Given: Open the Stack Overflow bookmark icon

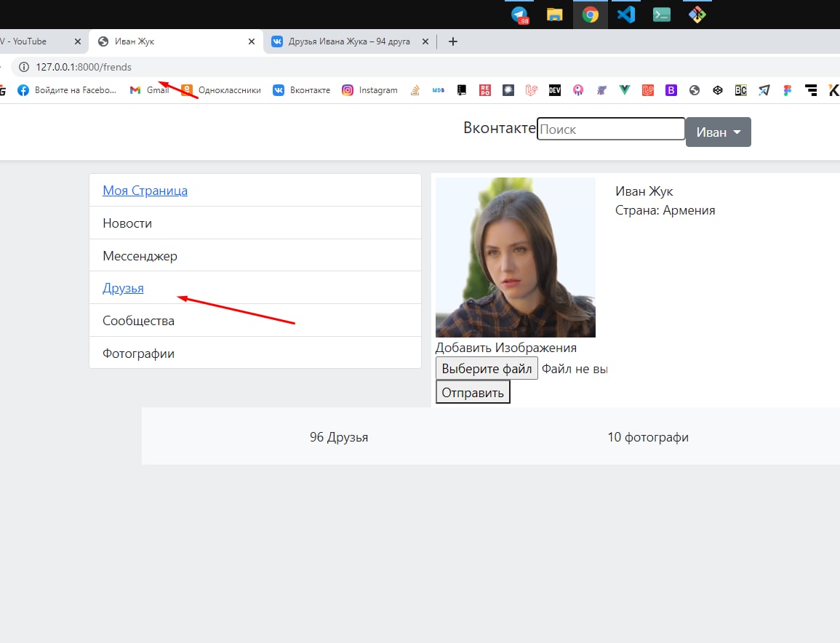Looking at the screenshot, I should pyautogui.click(x=415, y=90).
